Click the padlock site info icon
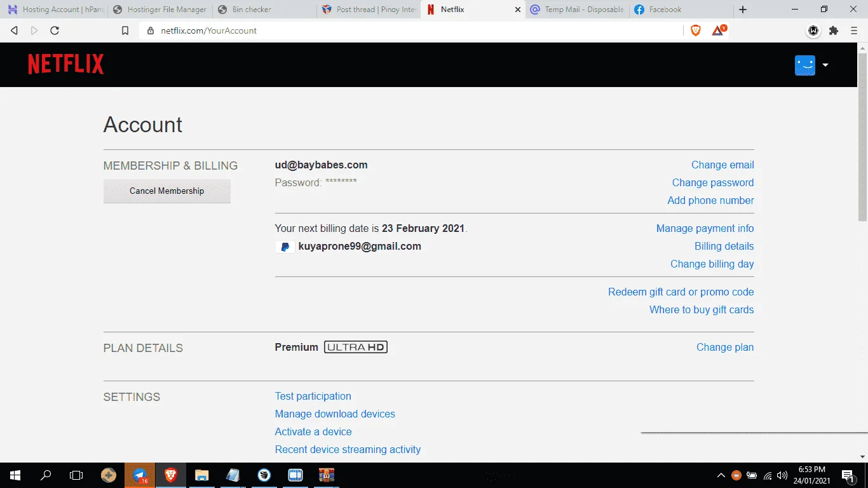868x488 pixels. [151, 30]
